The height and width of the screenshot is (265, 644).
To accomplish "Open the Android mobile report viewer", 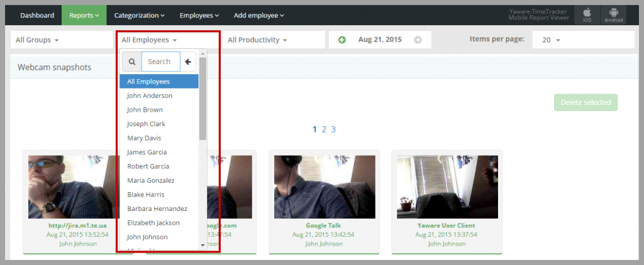I will [614, 15].
